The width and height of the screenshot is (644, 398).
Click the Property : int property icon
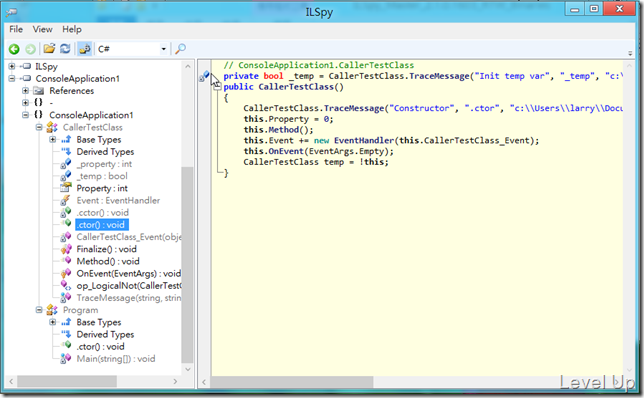click(66, 188)
